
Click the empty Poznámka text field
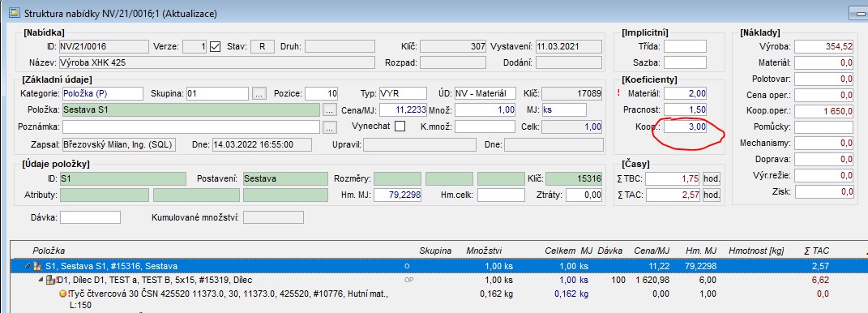[191, 126]
